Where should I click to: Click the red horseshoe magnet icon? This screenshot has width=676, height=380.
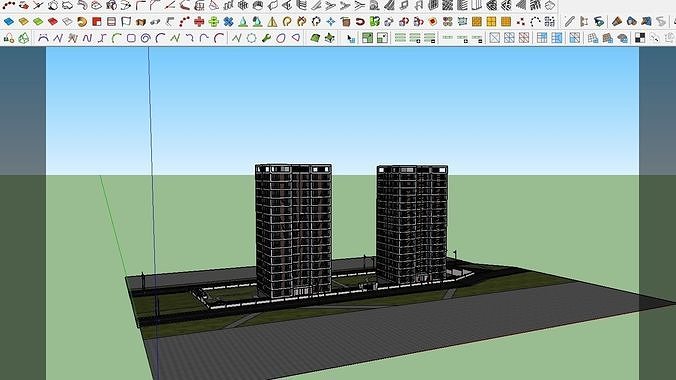click(x=360, y=22)
